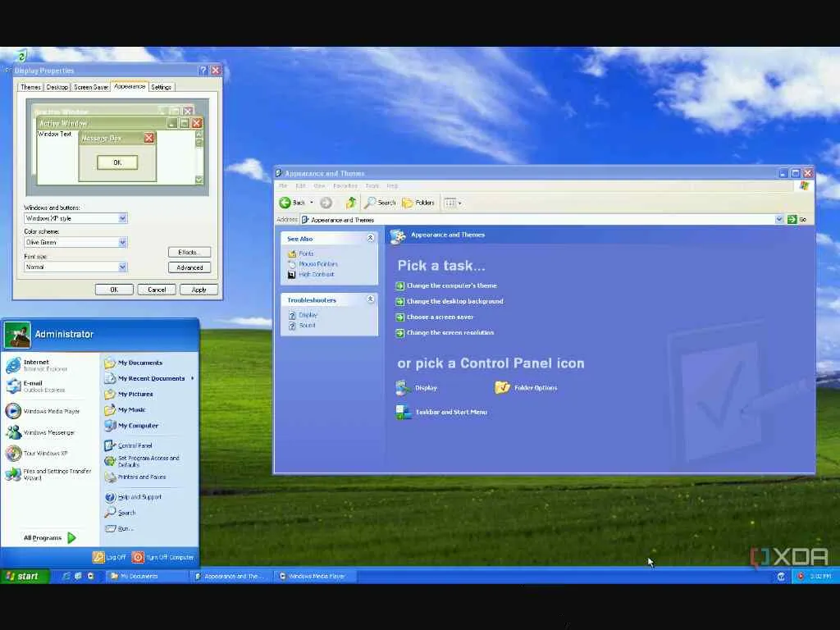This screenshot has width=840, height=630.
Task: Open the Favorites menu
Action: (x=345, y=186)
